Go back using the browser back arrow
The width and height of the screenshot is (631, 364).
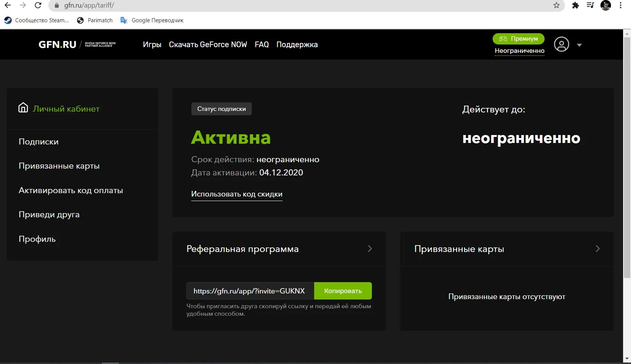[8, 5]
